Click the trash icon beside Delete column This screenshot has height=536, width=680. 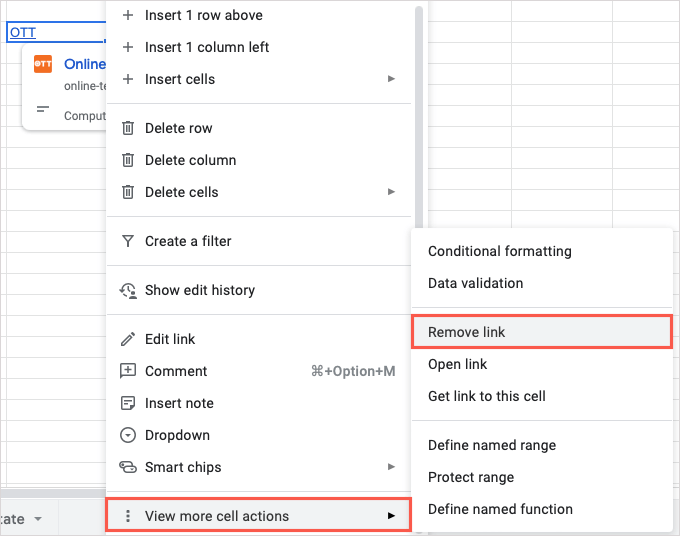point(127,160)
